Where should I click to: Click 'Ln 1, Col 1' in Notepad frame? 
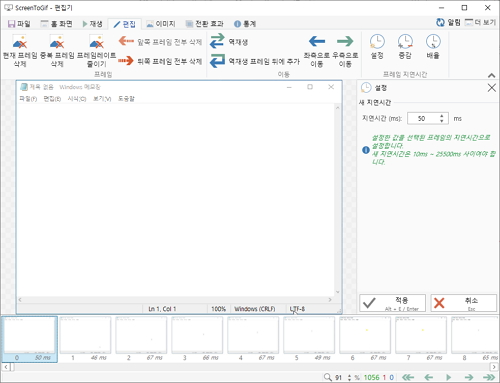coord(162,309)
